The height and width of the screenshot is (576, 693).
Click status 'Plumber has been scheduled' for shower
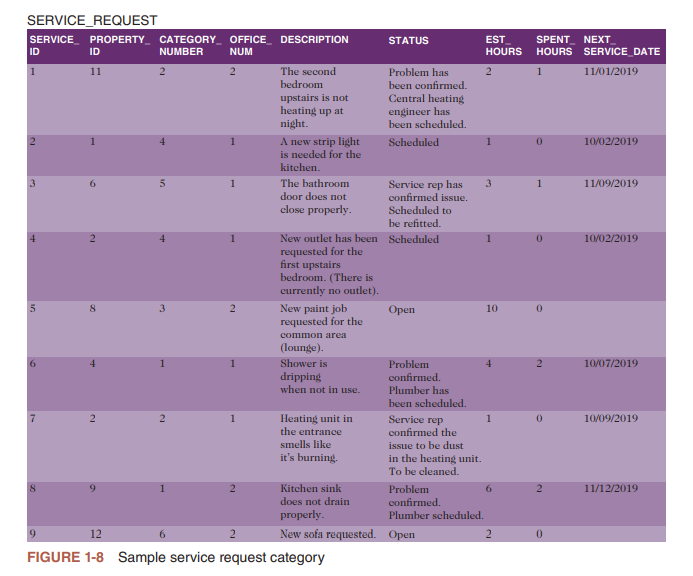[x=427, y=397]
